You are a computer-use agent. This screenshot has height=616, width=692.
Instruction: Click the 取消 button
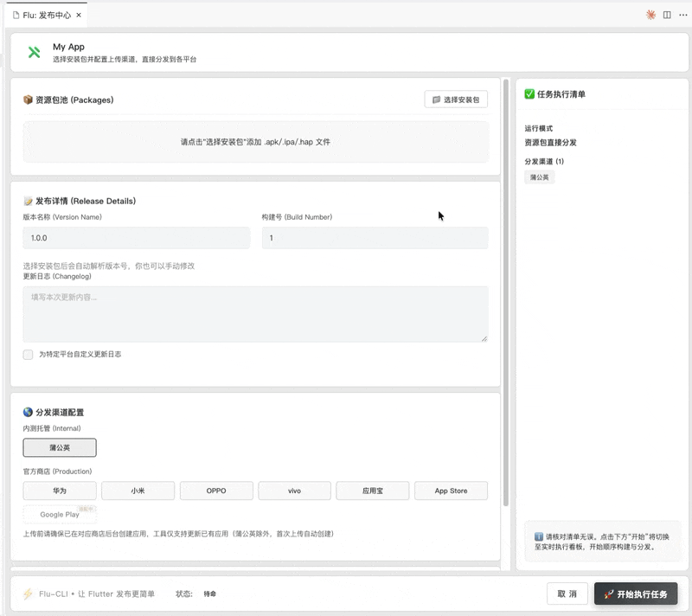(x=567, y=594)
